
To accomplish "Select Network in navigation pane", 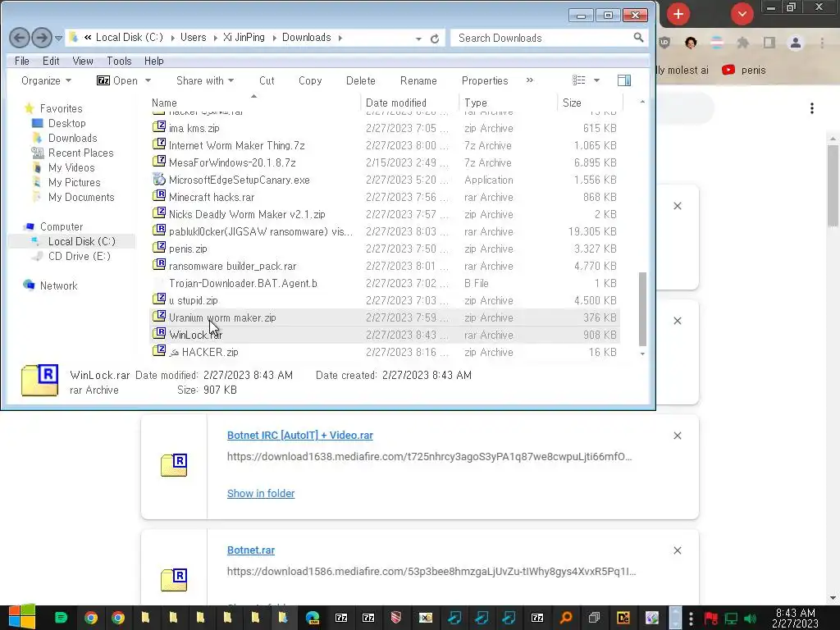I will 58,286.
